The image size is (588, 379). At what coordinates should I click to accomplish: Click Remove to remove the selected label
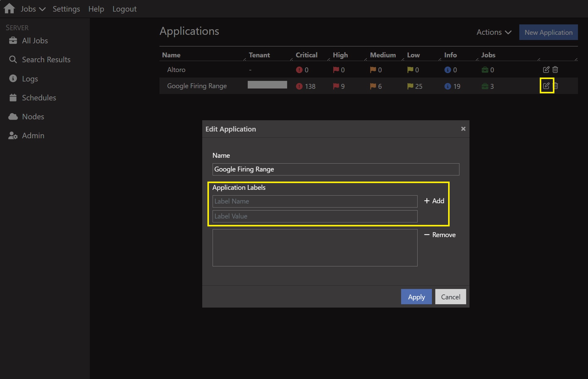(x=440, y=235)
